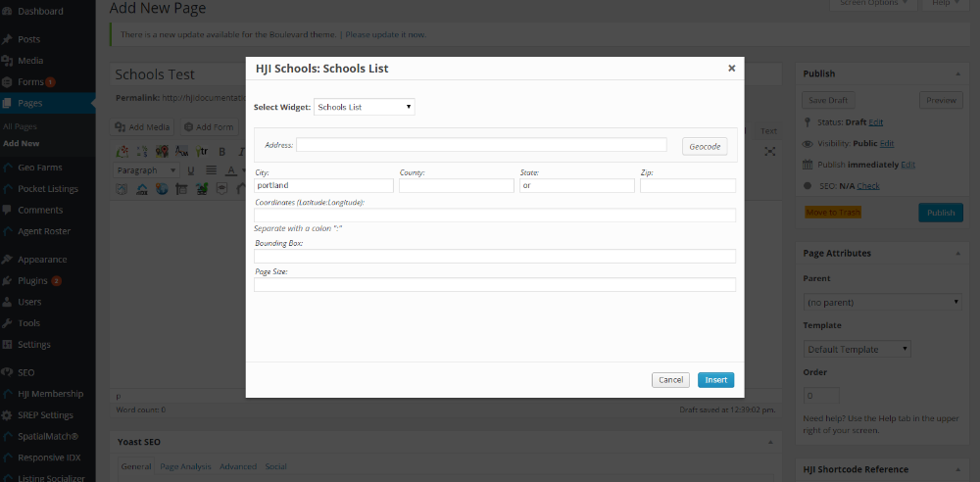Switch to the Text editor tab

pyautogui.click(x=768, y=131)
